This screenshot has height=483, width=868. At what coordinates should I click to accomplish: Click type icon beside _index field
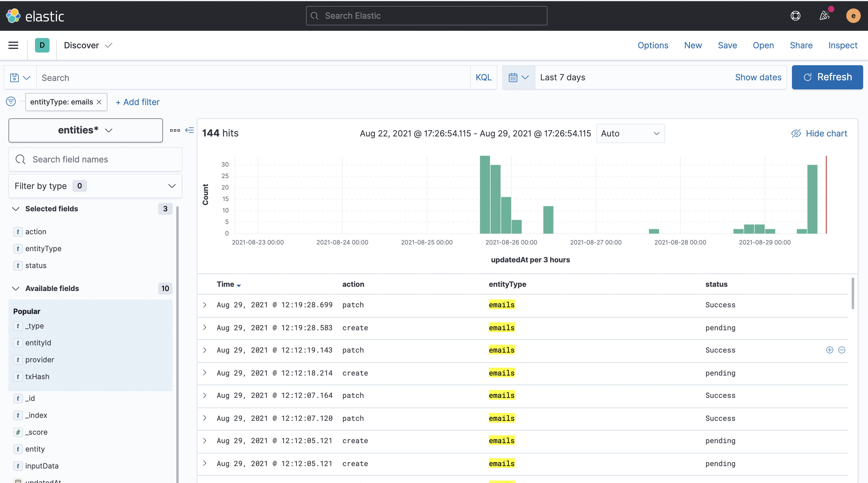point(18,416)
